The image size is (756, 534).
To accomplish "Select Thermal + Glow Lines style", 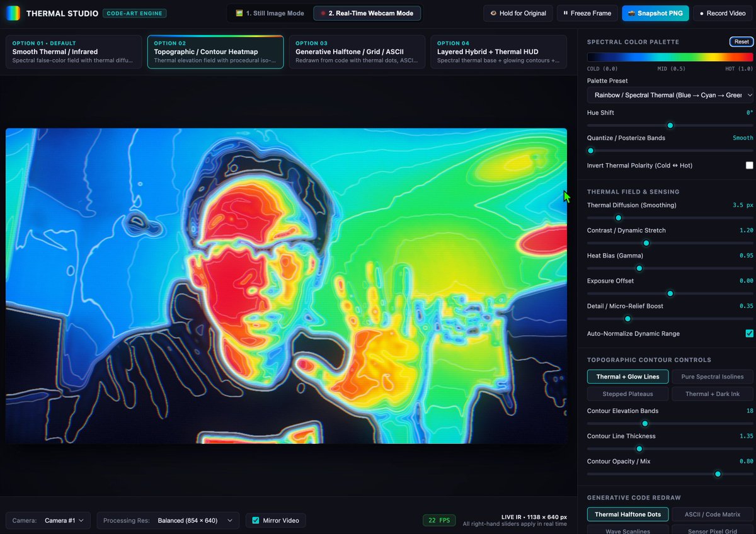I will coord(628,377).
